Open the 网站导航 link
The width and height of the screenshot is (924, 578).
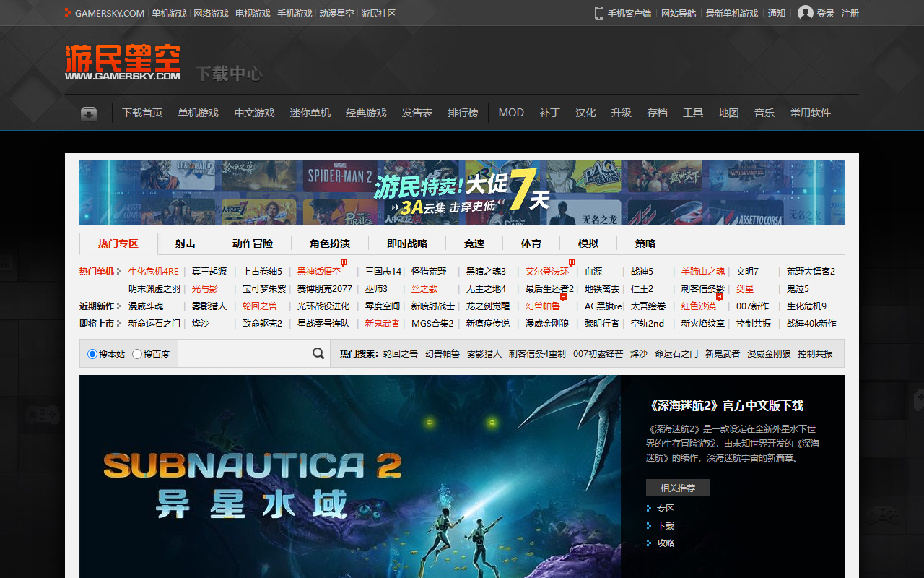(679, 14)
